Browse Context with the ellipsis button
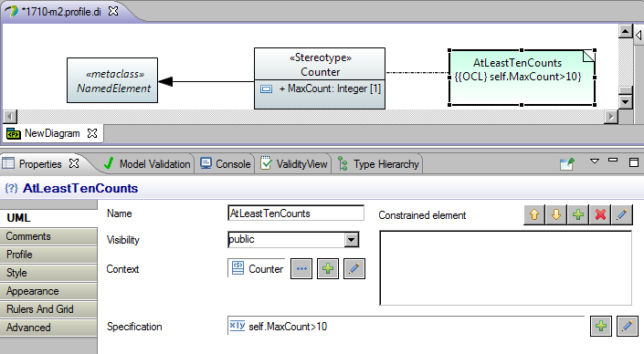The width and height of the screenshot is (644, 354). (301, 268)
